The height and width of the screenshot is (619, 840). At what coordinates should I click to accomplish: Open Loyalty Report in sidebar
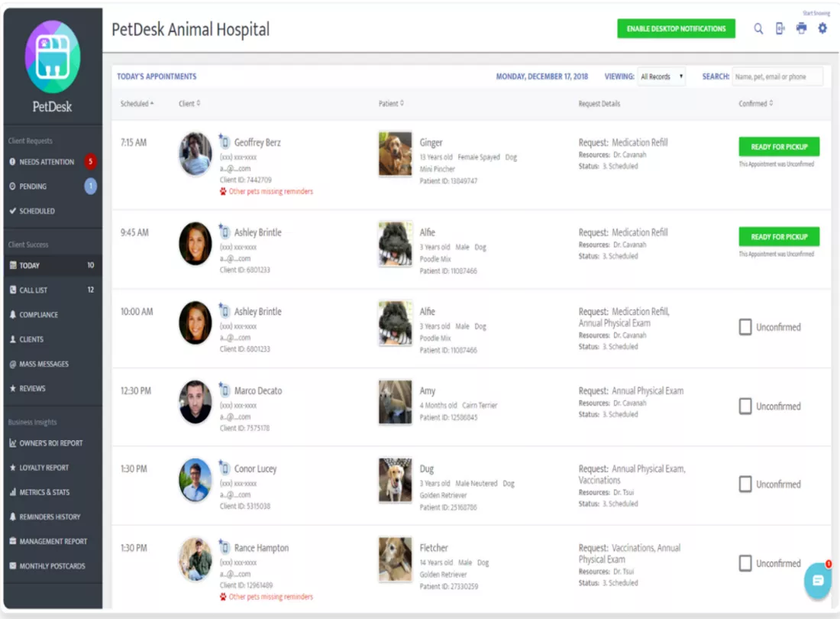(x=53, y=468)
